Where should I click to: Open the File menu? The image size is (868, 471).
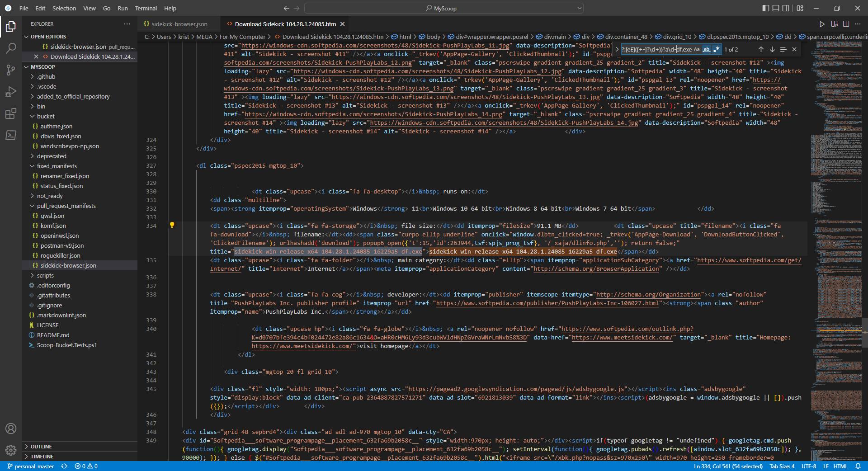tap(24, 8)
